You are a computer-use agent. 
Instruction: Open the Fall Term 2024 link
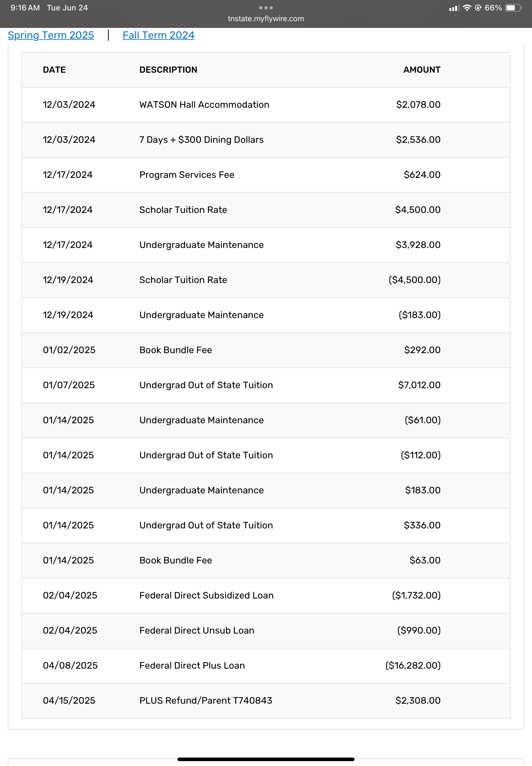tap(158, 35)
